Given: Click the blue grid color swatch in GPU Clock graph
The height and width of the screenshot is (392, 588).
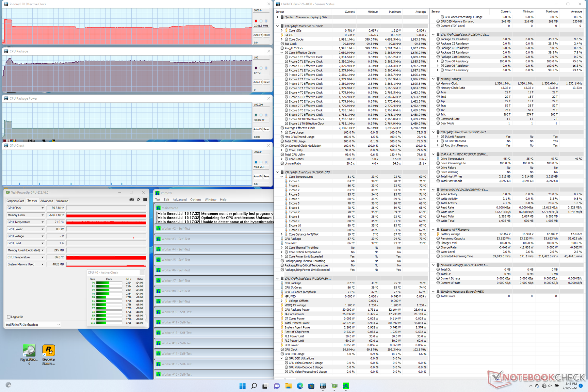Looking at the screenshot, I should (266, 162).
